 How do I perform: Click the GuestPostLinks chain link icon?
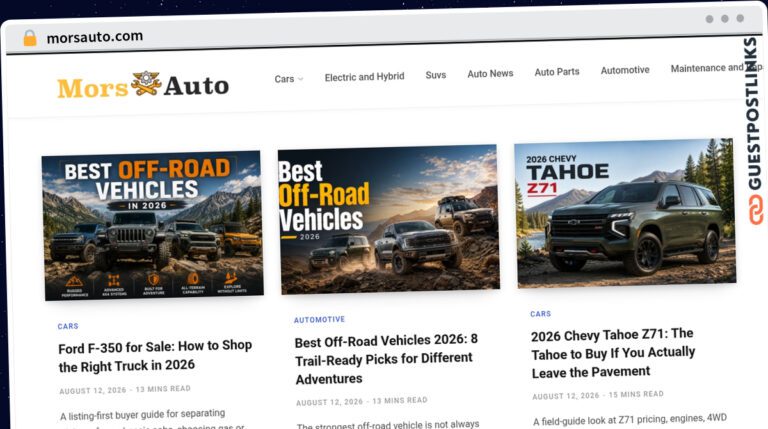[756, 210]
